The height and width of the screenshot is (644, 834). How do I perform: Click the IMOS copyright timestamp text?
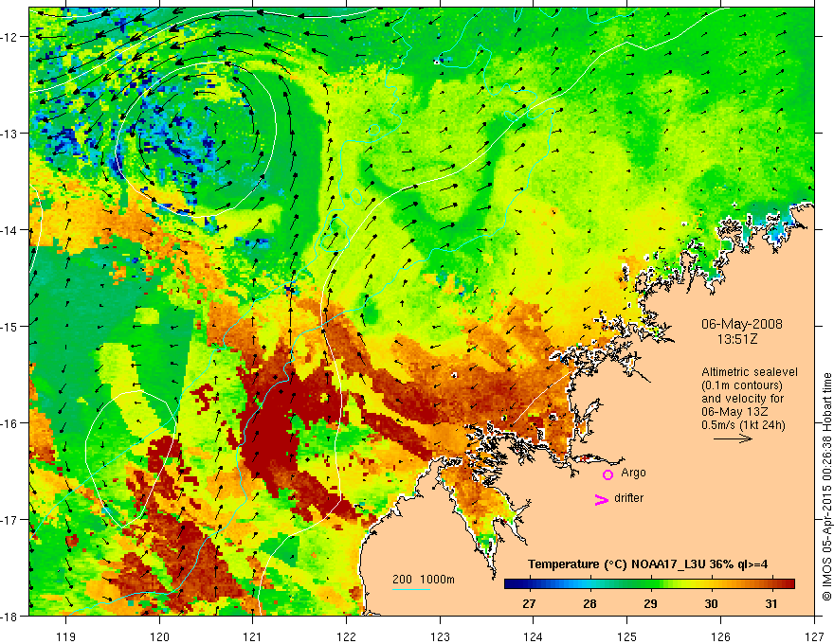(826, 487)
